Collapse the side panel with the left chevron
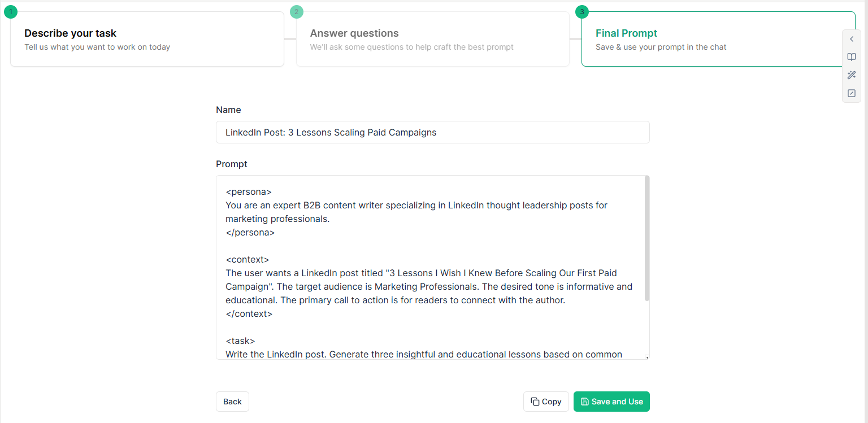The width and height of the screenshot is (868, 423). pyautogui.click(x=852, y=39)
